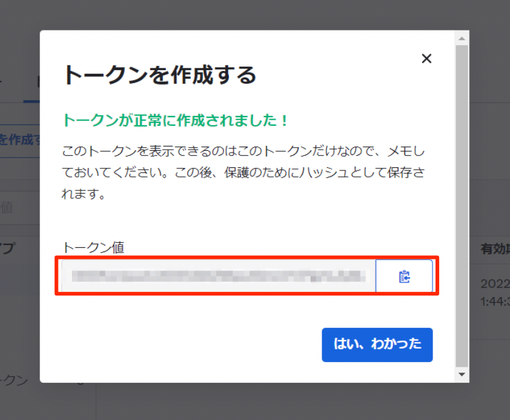Click the background 値 filter input field
The height and width of the screenshot is (420, 510).
click(x=18, y=208)
